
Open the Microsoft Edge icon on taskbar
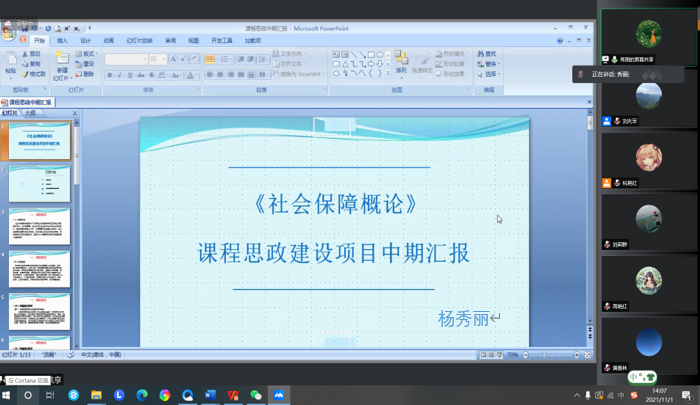click(141, 395)
